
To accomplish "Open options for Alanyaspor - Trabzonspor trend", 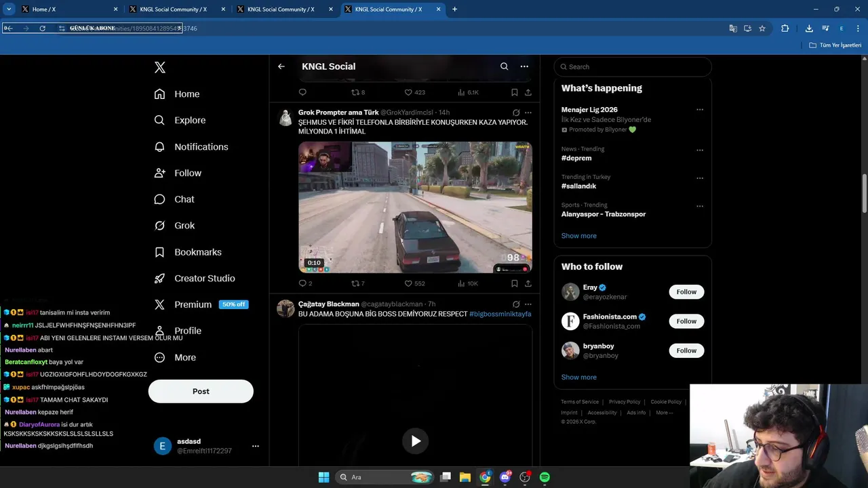I will click(x=700, y=206).
